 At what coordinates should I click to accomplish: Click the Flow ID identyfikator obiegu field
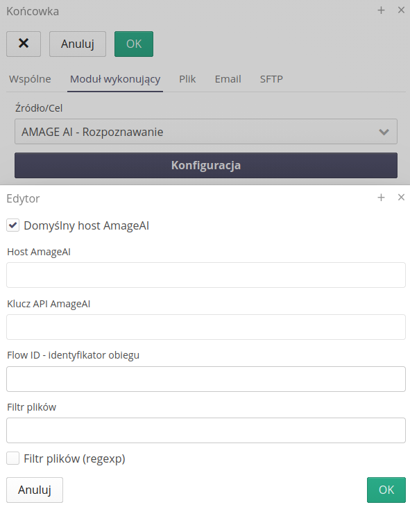[206, 379]
